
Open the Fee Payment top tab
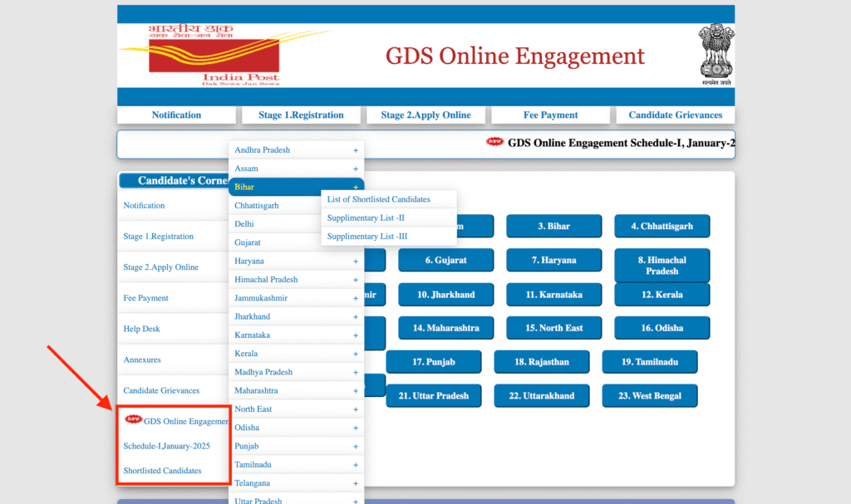[550, 115]
